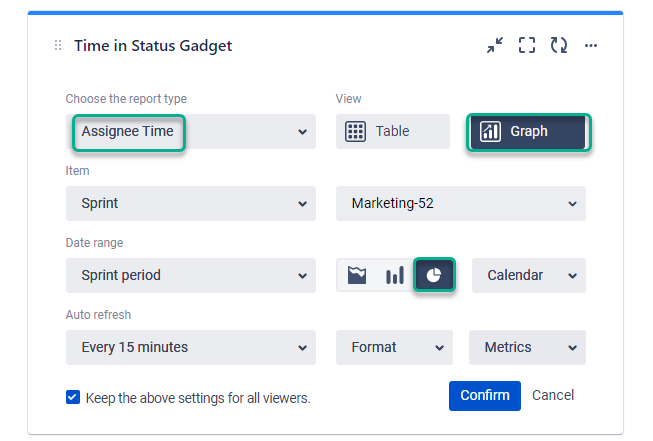Open gadget in full screen mode
The width and height of the screenshot is (653, 441).
527,45
